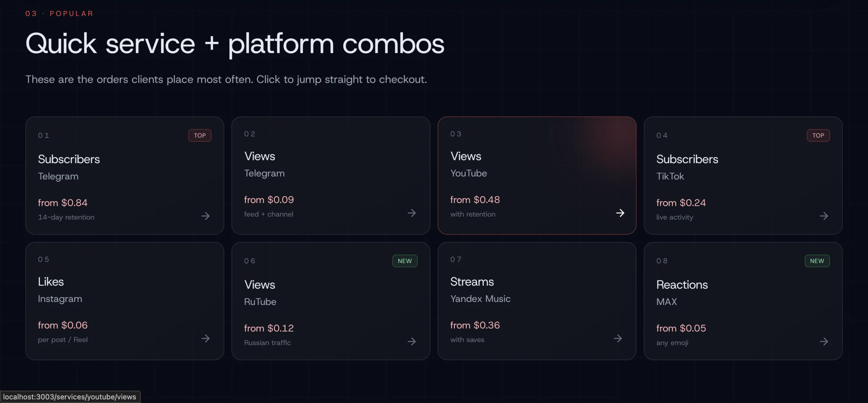This screenshot has height=403, width=868.
Task: Click arrow icon on Telegram Subscribers card
Action: (x=205, y=216)
